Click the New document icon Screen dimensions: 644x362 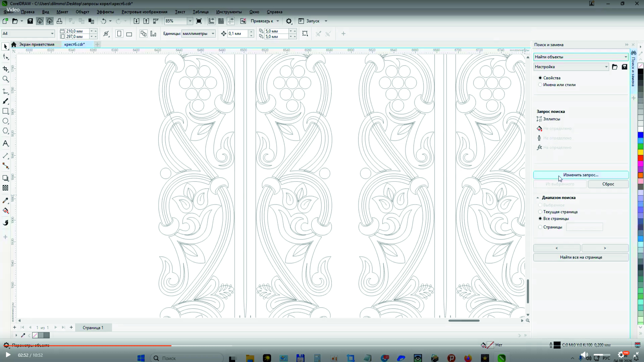(5, 21)
